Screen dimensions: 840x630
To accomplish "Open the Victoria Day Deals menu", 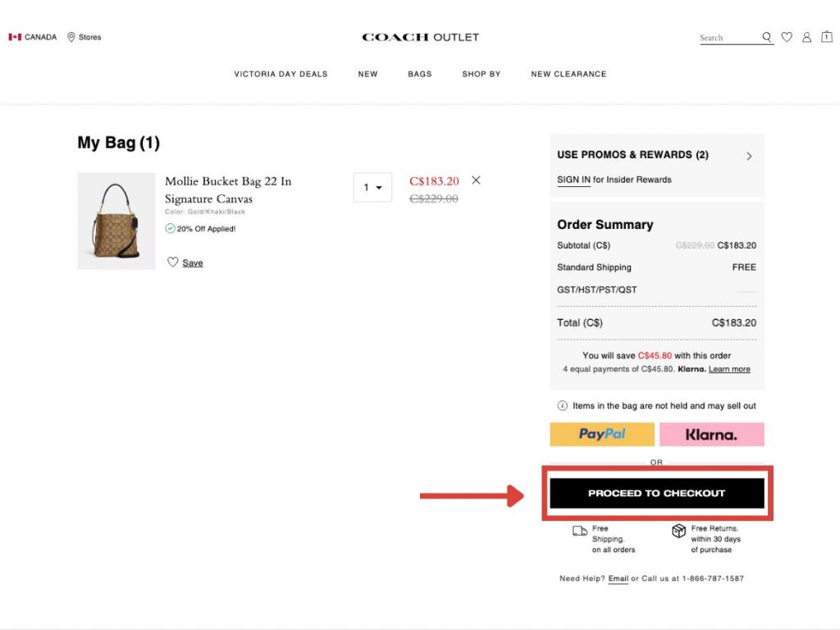I will click(x=281, y=74).
